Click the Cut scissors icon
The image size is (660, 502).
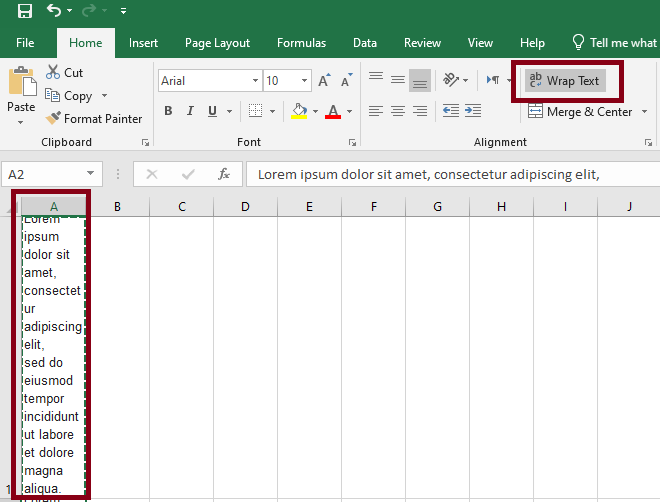[54, 73]
